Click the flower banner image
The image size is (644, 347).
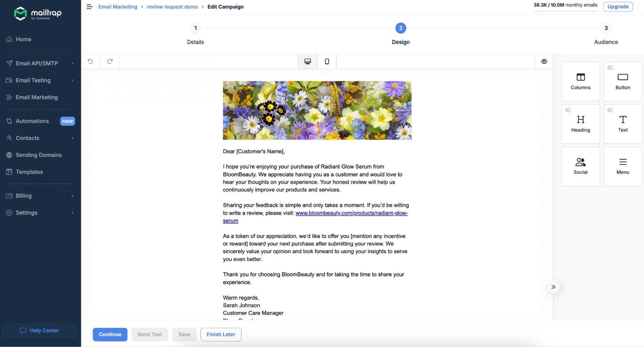(x=317, y=110)
